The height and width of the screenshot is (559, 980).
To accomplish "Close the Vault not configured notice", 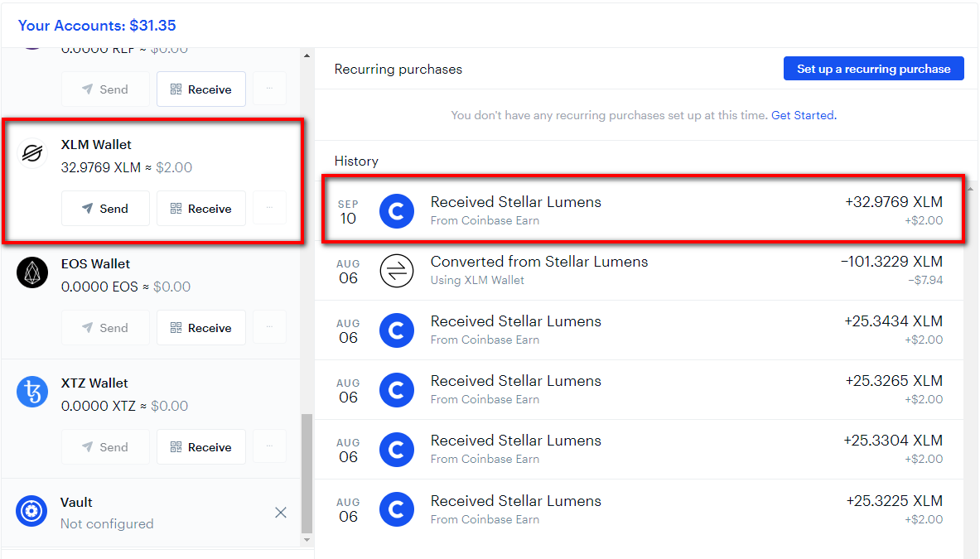I will (x=281, y=513).
